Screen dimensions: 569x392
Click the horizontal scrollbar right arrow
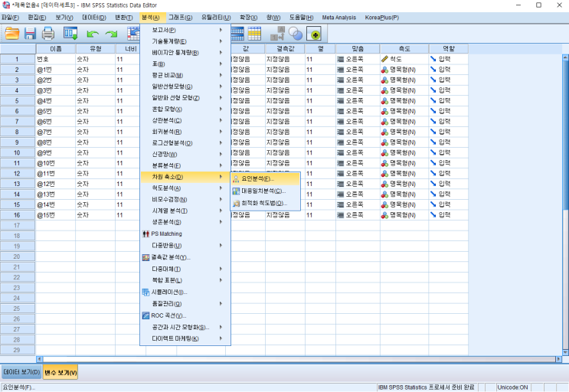click(558, 359)
